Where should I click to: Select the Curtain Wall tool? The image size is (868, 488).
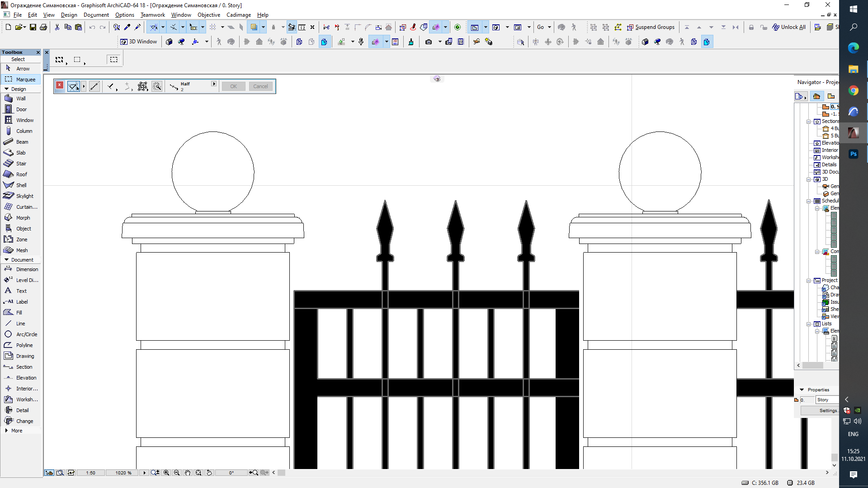pyautogui.click(x=21, y=207)
